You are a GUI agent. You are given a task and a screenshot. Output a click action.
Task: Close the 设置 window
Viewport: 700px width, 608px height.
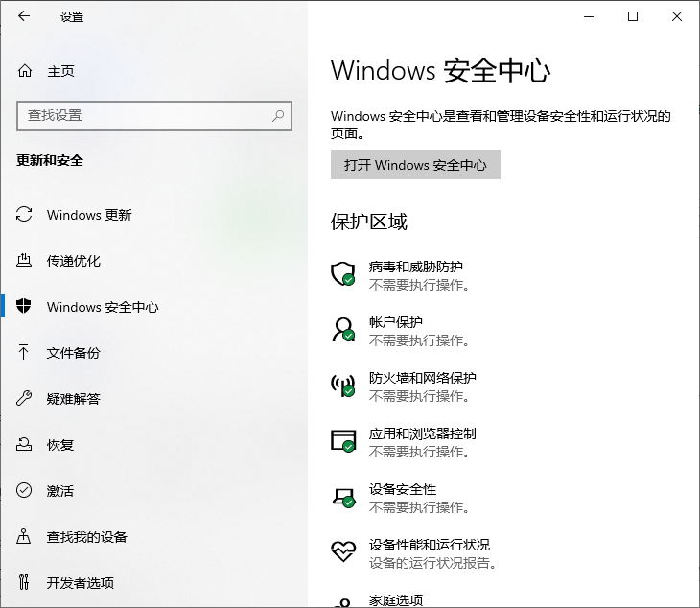coord(676,16)
